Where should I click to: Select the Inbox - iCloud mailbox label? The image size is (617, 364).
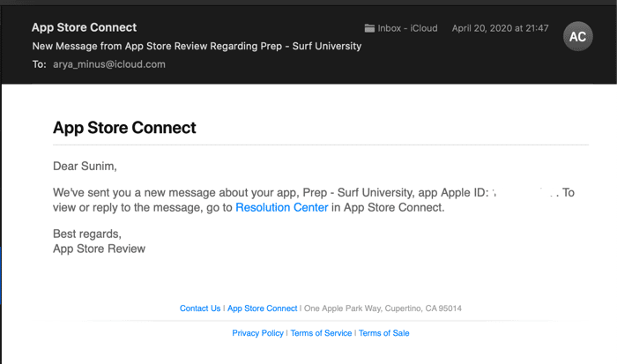coord(407,28)
